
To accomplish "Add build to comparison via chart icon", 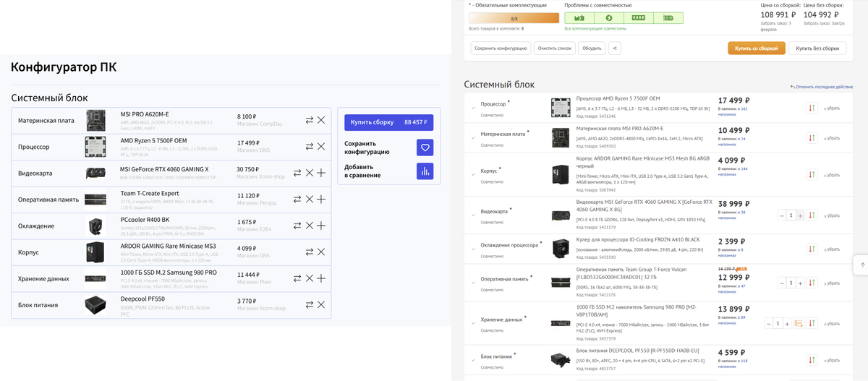I will (x=425, y=171).
